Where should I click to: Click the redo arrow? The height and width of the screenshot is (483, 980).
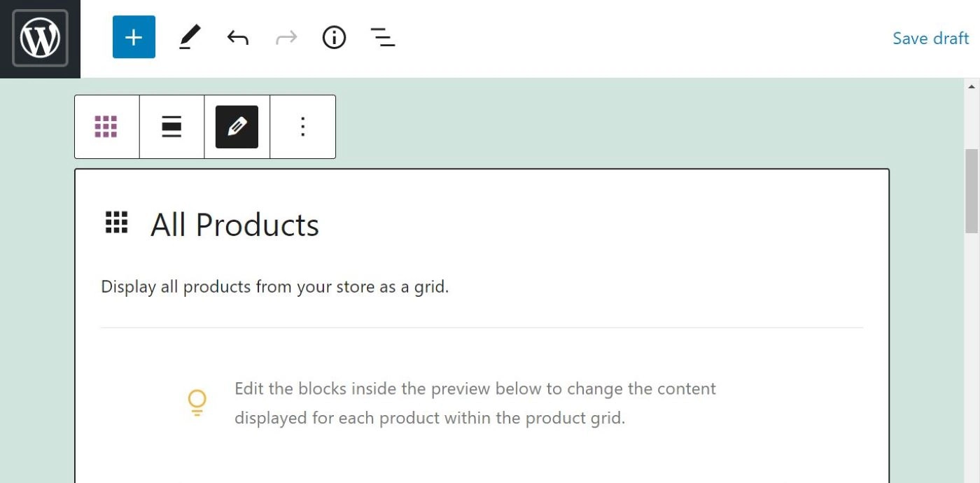(286, 37)
